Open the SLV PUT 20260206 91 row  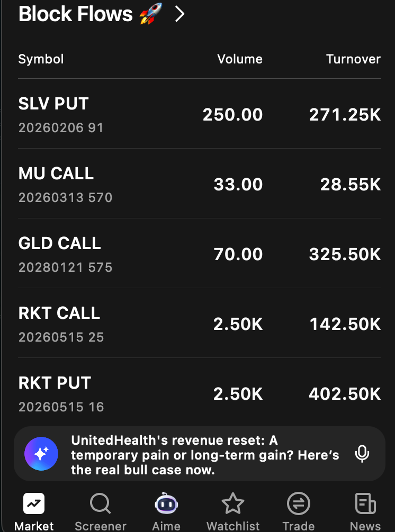tap(61, 114)
